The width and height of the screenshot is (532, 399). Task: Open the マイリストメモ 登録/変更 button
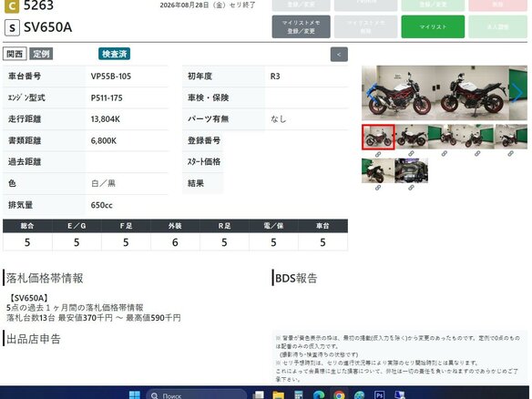301,26
